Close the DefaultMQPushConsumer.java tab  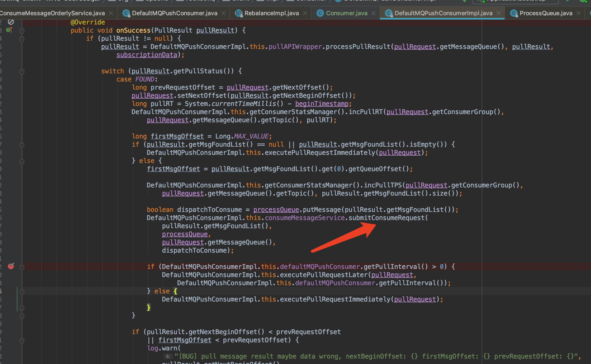tap(223, 13)
